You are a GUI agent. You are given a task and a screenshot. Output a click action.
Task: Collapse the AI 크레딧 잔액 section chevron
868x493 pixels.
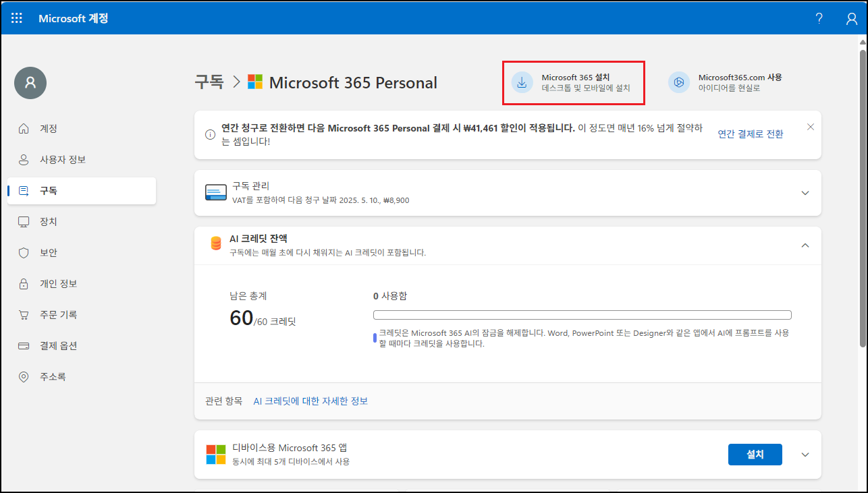[805, 245]
